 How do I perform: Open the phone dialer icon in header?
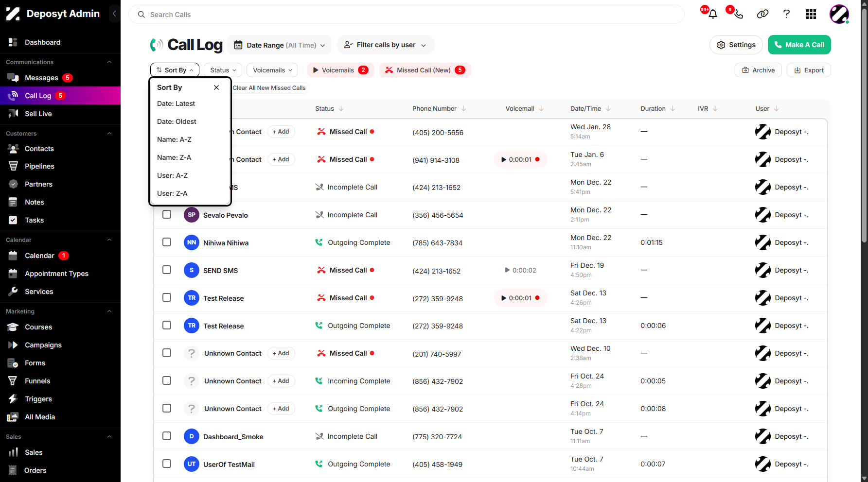click(x=738, y=14)
